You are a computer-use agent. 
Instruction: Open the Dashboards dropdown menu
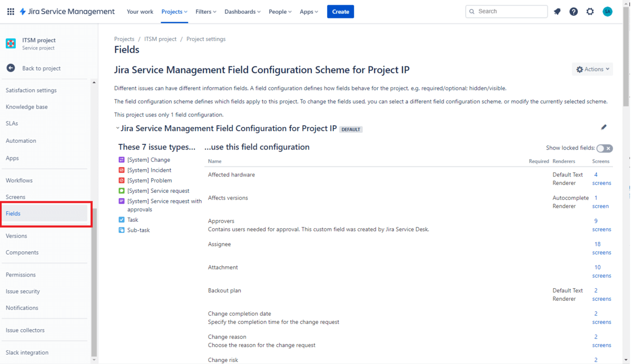(x=242, y=12)
